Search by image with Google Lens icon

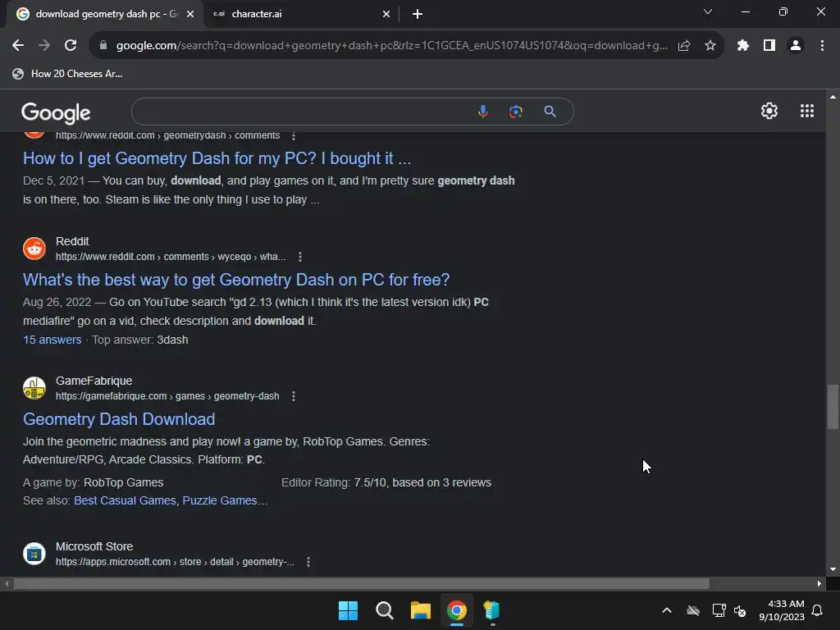click(516, 112)
